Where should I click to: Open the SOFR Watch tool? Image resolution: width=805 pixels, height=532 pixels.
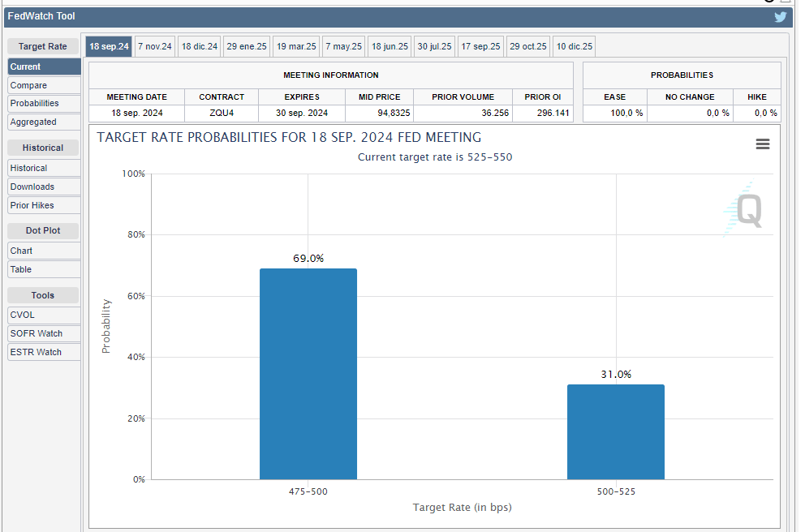coord(43,333)
